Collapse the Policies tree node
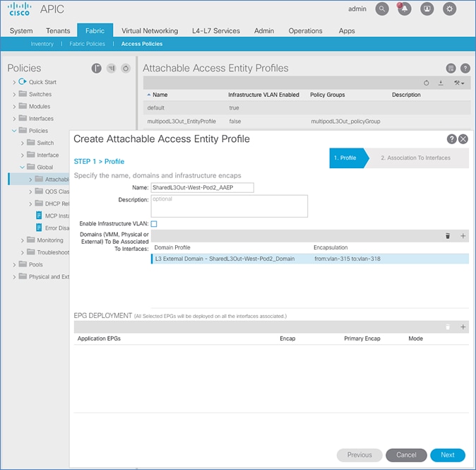This screenshot has height=470, width=476. (14, 131)
